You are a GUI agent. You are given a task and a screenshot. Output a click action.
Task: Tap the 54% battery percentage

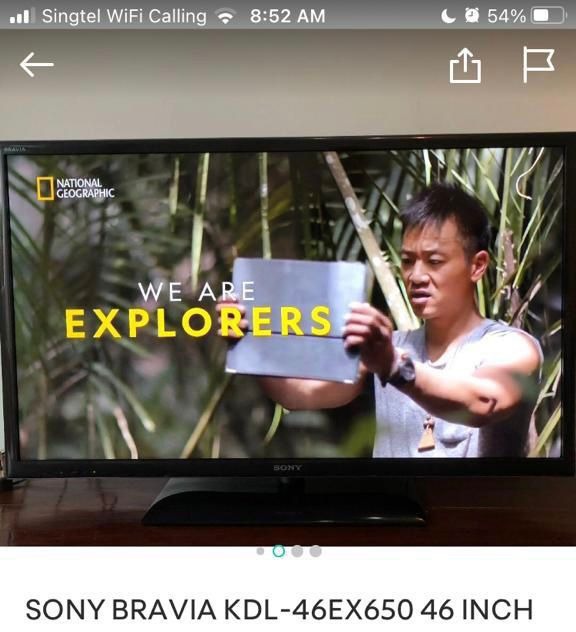(506, 16)
